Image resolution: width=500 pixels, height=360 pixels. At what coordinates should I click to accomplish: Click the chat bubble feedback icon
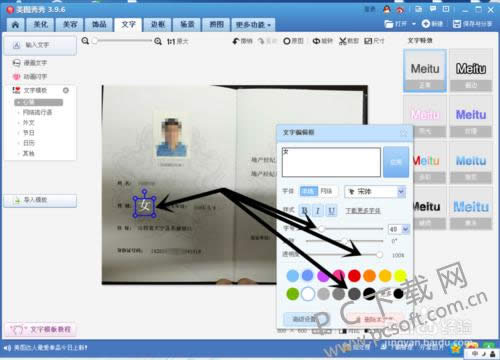(433, 9)
